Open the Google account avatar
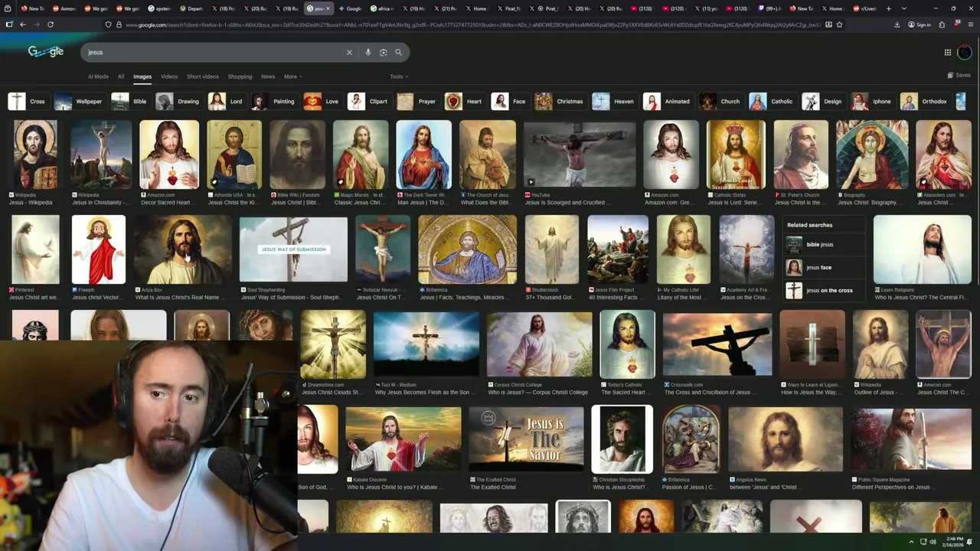Screen dimensions: 980x551 click(965, 52)
